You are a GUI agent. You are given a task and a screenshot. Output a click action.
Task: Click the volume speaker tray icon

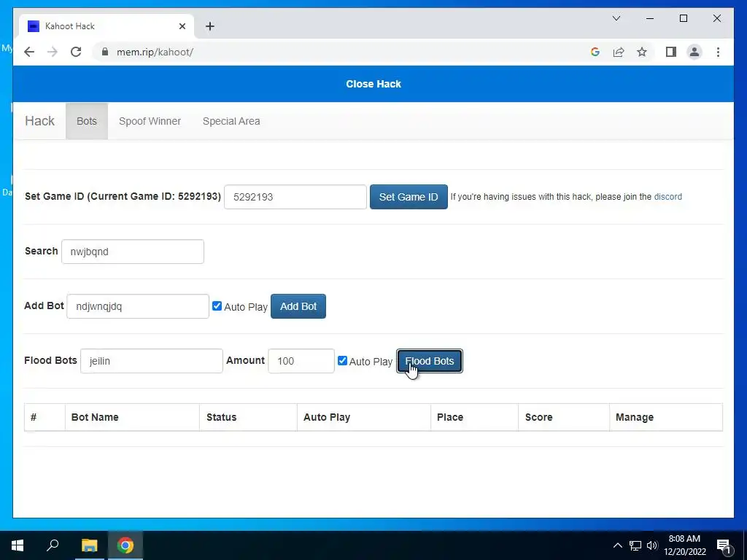(x=652, y=545)
